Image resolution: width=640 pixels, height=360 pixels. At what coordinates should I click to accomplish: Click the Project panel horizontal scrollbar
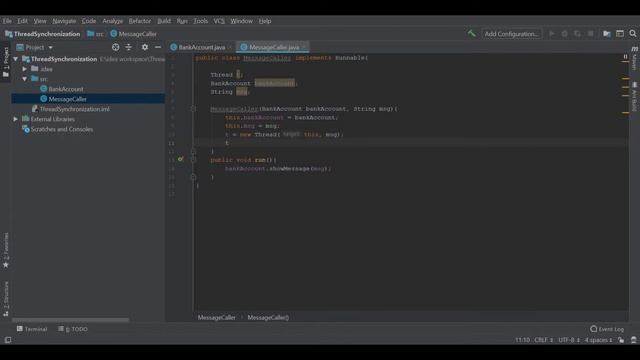coord(71,320)
